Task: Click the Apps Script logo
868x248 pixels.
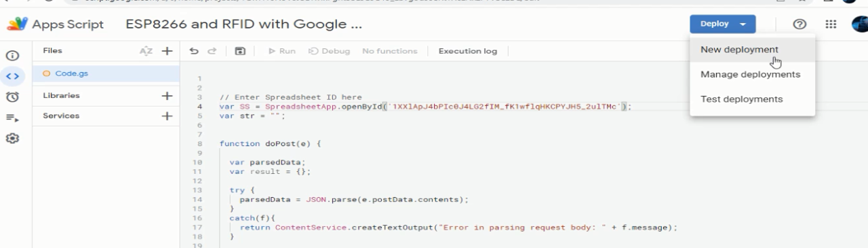Action: (x=16, y=24)
